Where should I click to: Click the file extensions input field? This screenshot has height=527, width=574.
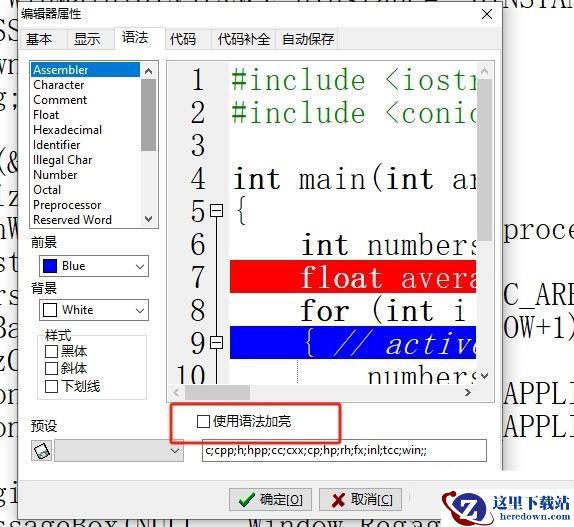[x=344, y=451]
